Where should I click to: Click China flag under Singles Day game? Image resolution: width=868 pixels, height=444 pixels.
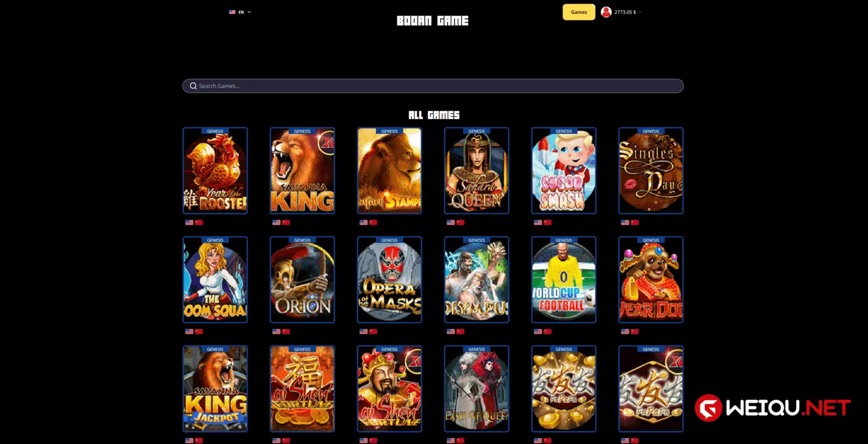coord(635,223)
